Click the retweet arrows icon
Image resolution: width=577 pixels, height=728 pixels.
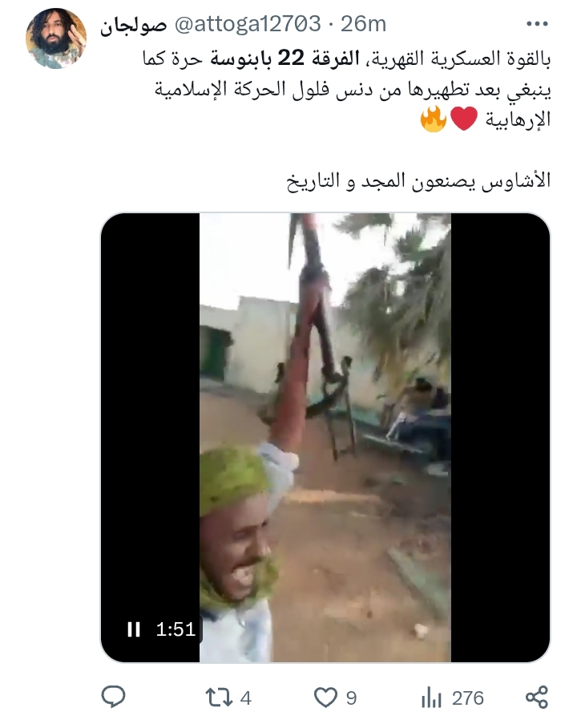[219, 698]
